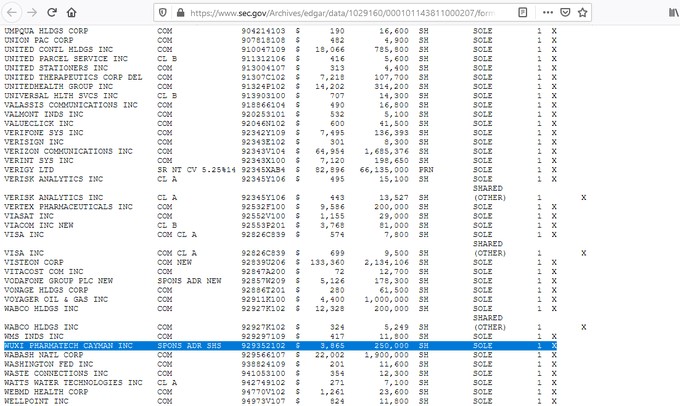Viewport: 680px width, 406px height.
Task: Click share count 1,685,376 for Verizon
Action: 386,151
